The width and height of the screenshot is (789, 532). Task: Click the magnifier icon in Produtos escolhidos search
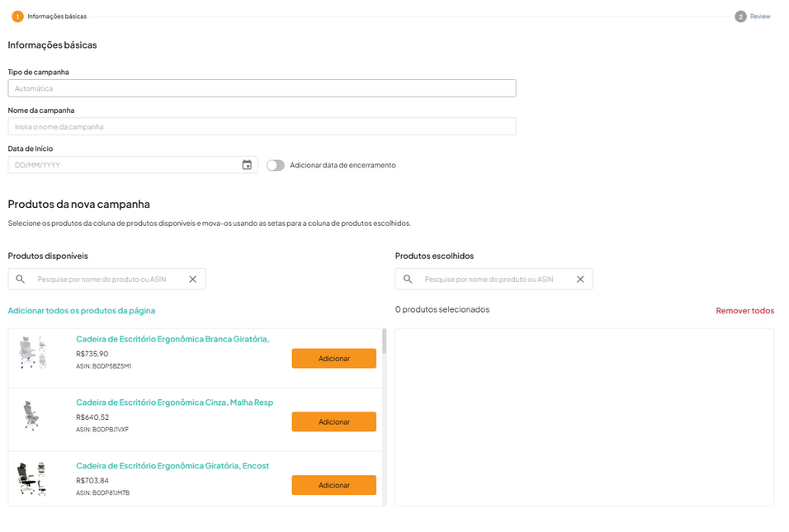408,279
